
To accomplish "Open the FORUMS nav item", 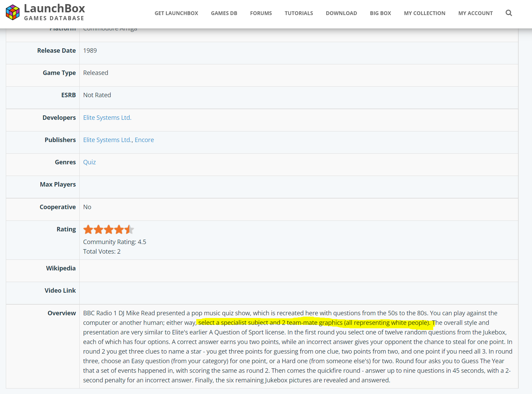I will [261, 13].
